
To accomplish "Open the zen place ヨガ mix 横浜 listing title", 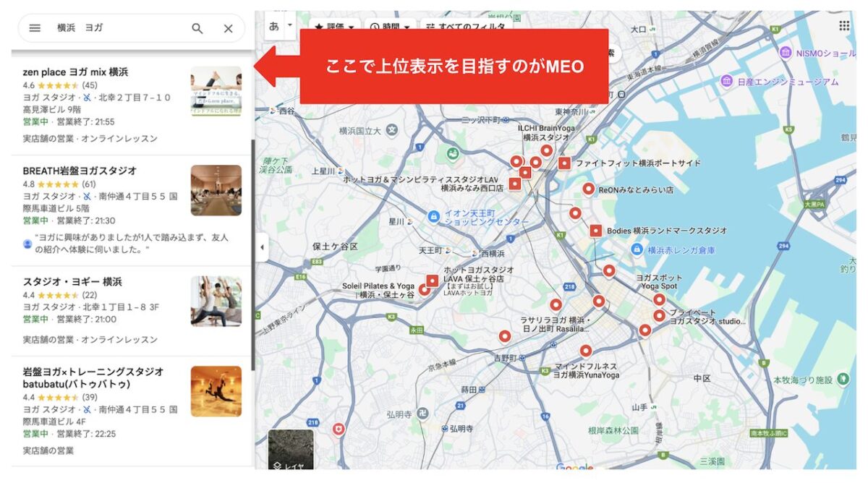I will (x=75, y=72).
